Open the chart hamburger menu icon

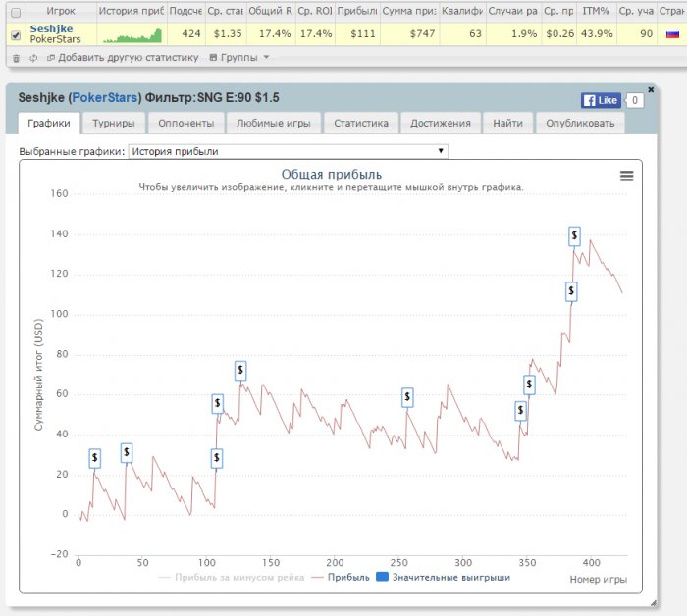coord(626,176)
